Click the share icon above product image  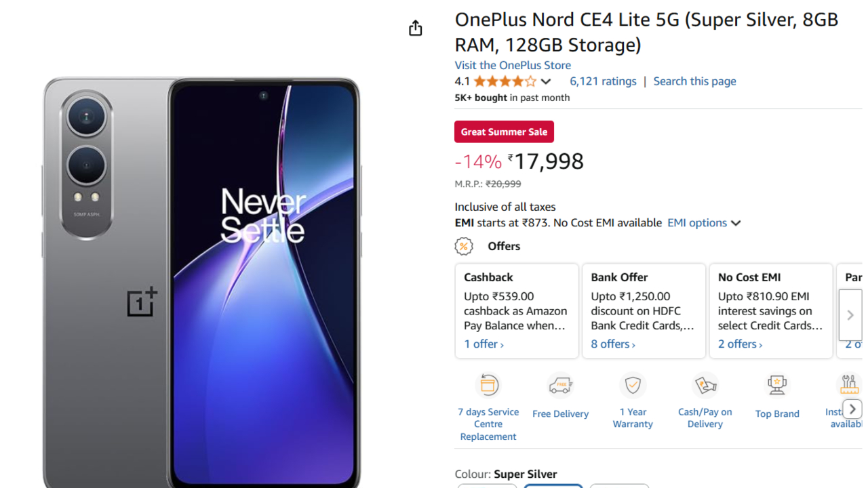pyautogui.click(x=415, y=28)
